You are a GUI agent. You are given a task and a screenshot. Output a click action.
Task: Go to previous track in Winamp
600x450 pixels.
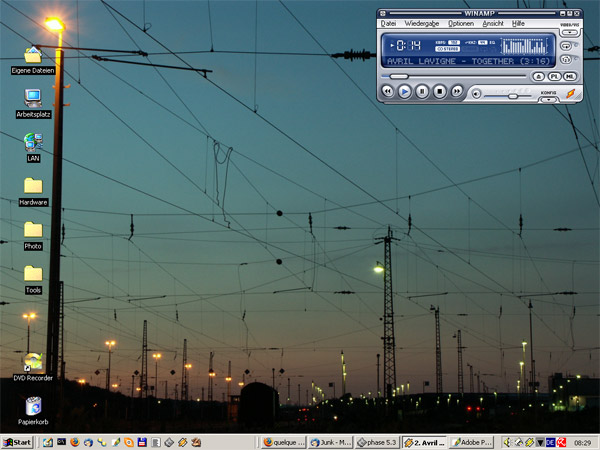[x=387, y=91]
